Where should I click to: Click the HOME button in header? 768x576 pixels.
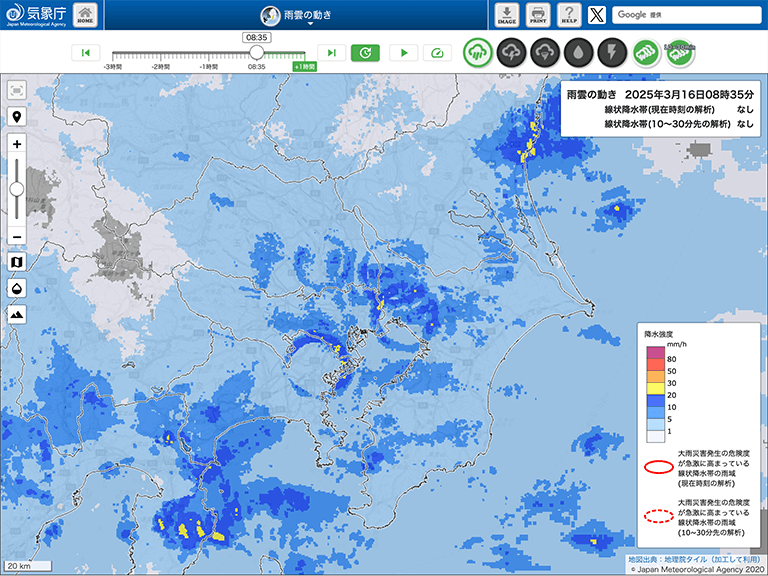tap(86, 15)
